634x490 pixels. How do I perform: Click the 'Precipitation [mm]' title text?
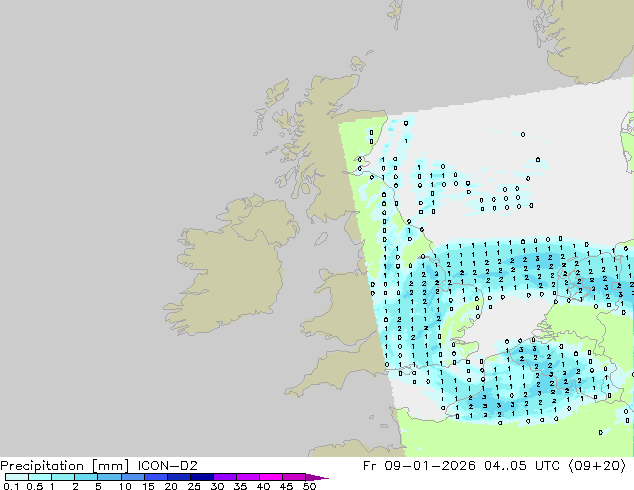pyautogui.click(x=65, y=466)
